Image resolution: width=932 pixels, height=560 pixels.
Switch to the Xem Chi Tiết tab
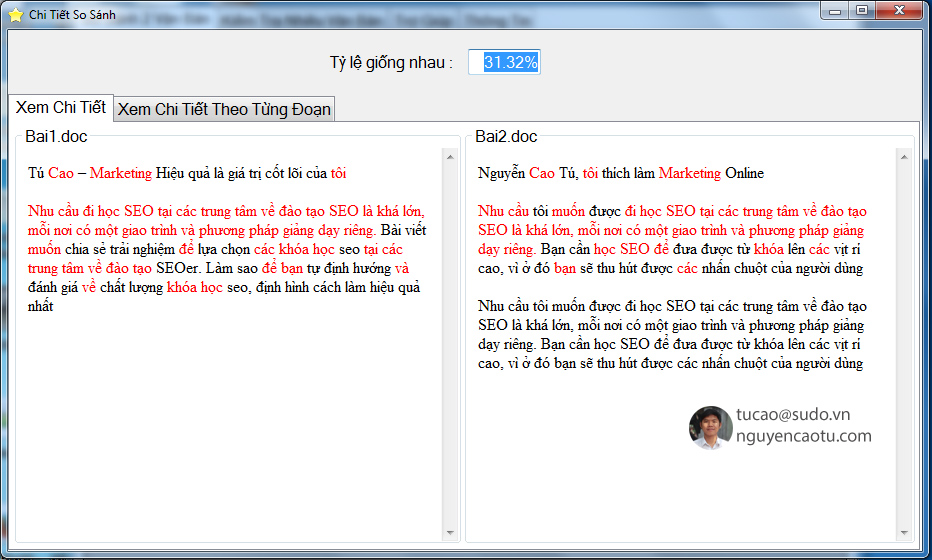(61, 107)
